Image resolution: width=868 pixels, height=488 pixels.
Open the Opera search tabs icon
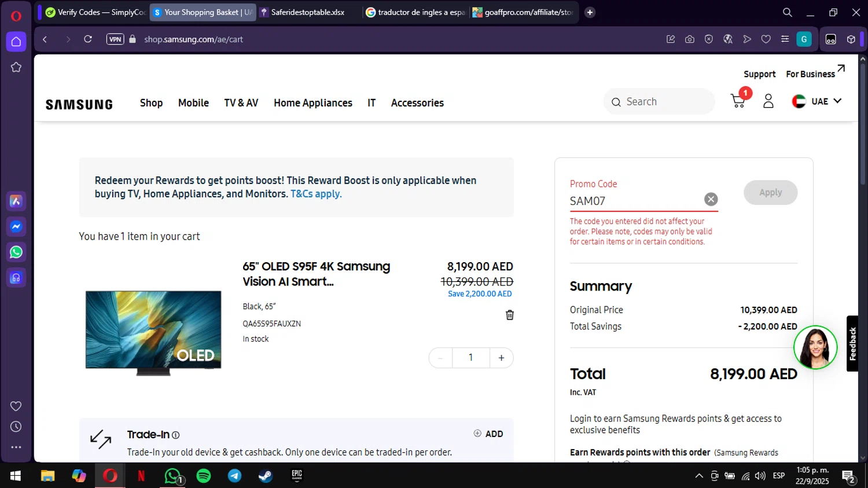pyautogui.click(x=787, y=12)
